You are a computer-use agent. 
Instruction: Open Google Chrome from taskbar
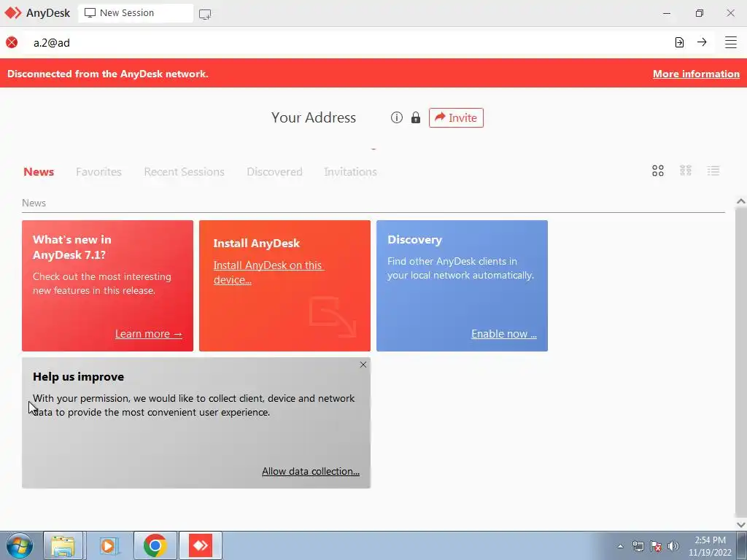pos(155,545)
